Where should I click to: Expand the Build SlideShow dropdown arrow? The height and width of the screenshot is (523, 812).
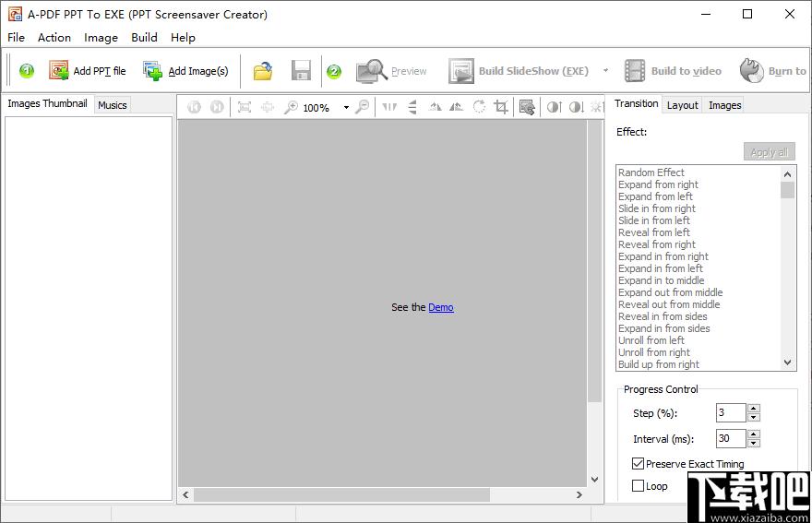[605, 70]
